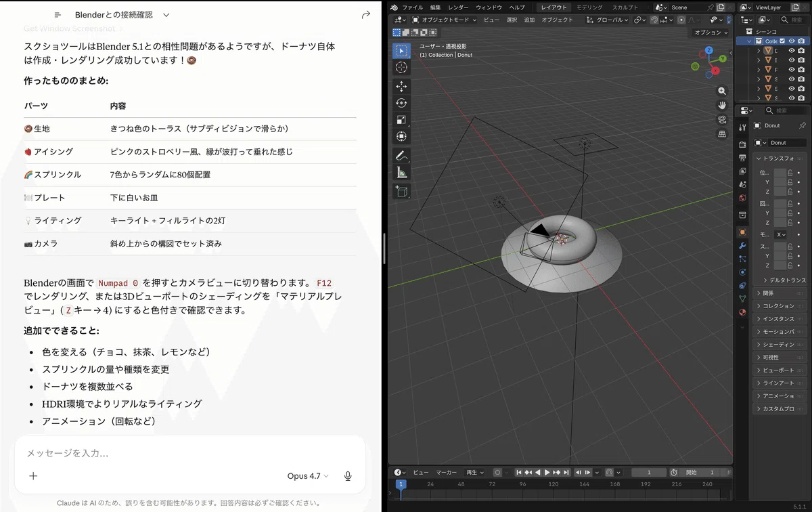Open the Scene properties tab
The width and height of the screenshot is (812, 512).
coord(742,184)
